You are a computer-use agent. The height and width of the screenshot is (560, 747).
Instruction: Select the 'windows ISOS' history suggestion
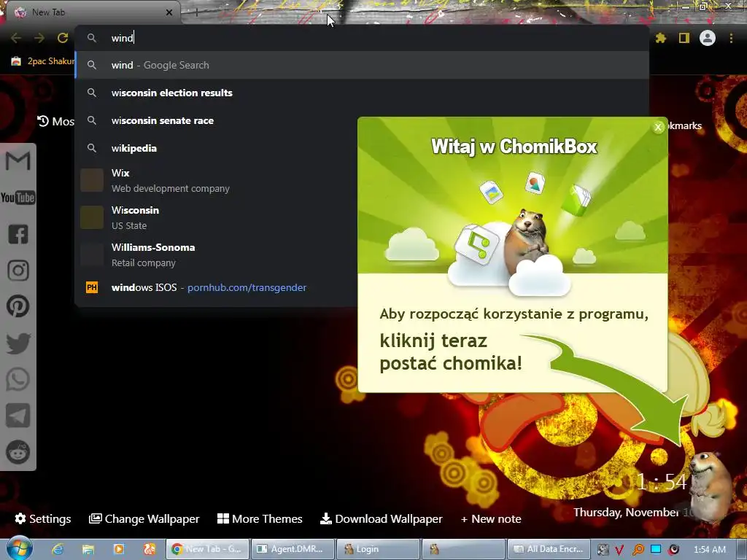(216, 287)
